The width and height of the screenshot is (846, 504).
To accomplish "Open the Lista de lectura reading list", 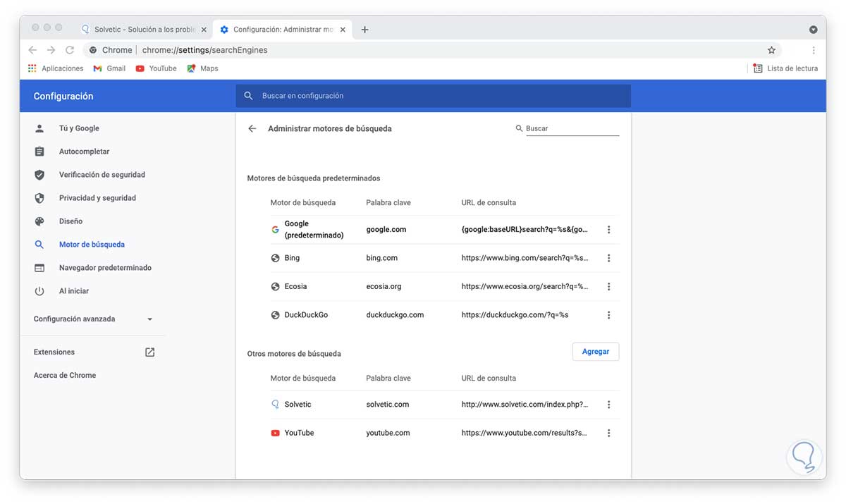I will tap(785, 68).
